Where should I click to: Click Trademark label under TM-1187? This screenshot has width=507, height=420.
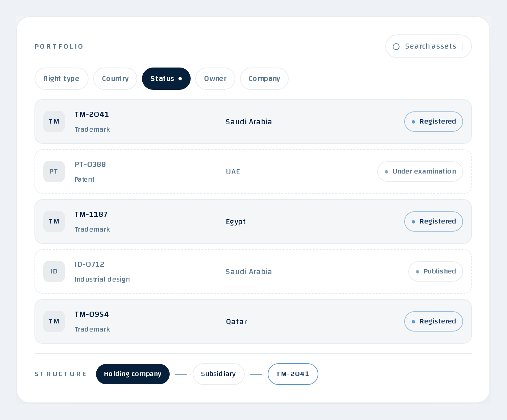92,229
